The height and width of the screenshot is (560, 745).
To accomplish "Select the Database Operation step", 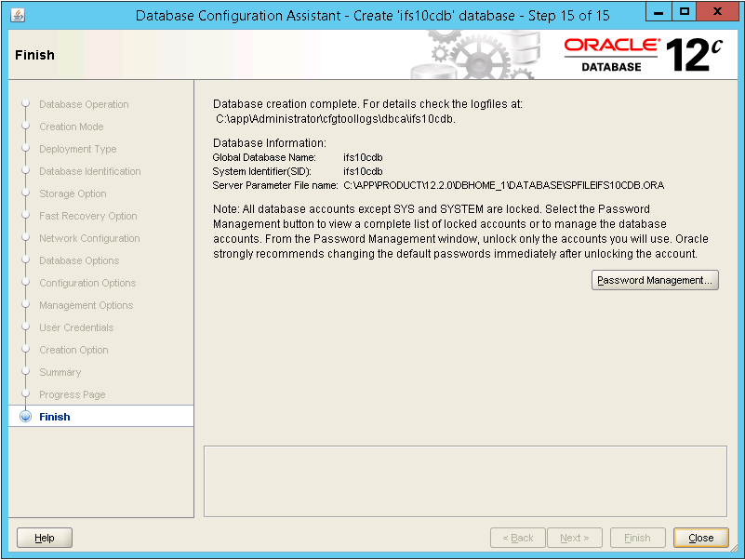I will click(x=84, y=104).
